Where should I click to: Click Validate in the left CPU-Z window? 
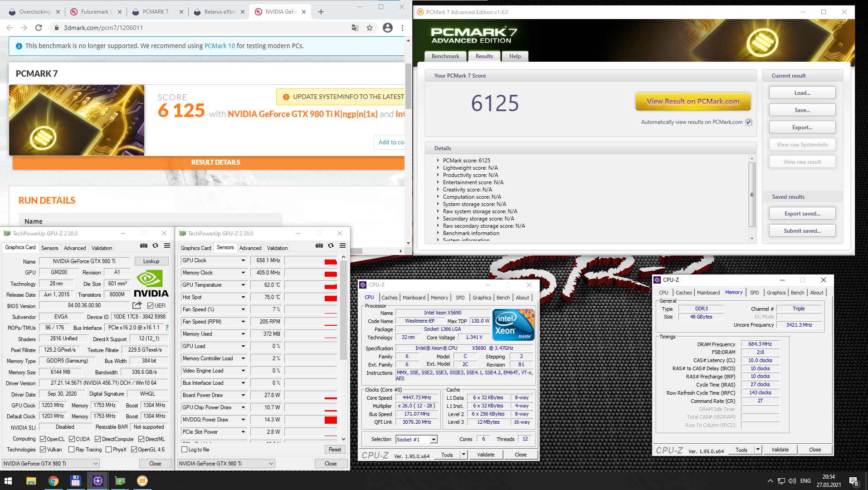coord(486,455)
